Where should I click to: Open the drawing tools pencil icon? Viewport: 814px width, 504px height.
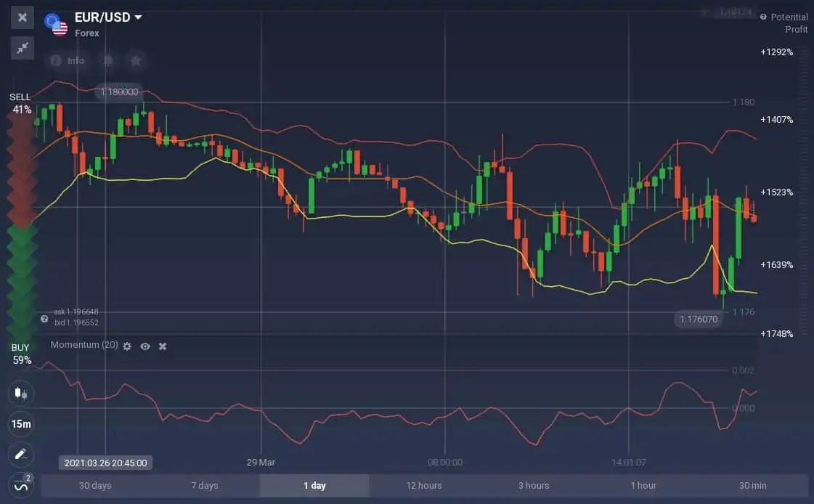coord(20,455)
